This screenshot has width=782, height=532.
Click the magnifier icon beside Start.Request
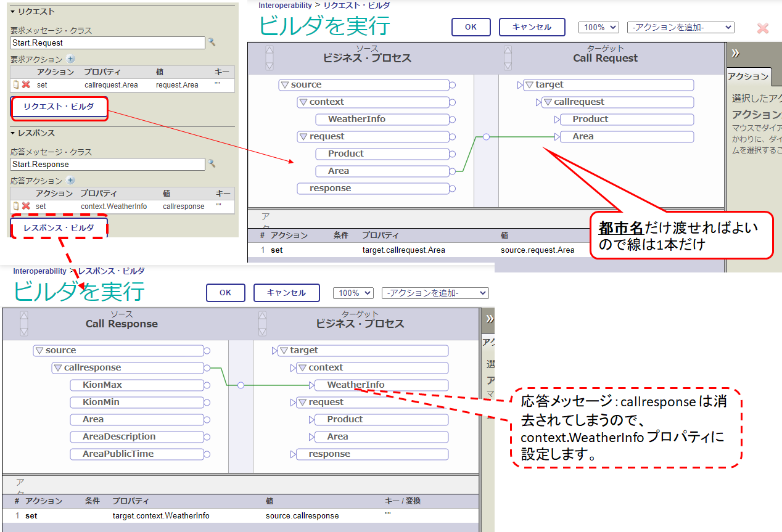(x=212, y=43)
